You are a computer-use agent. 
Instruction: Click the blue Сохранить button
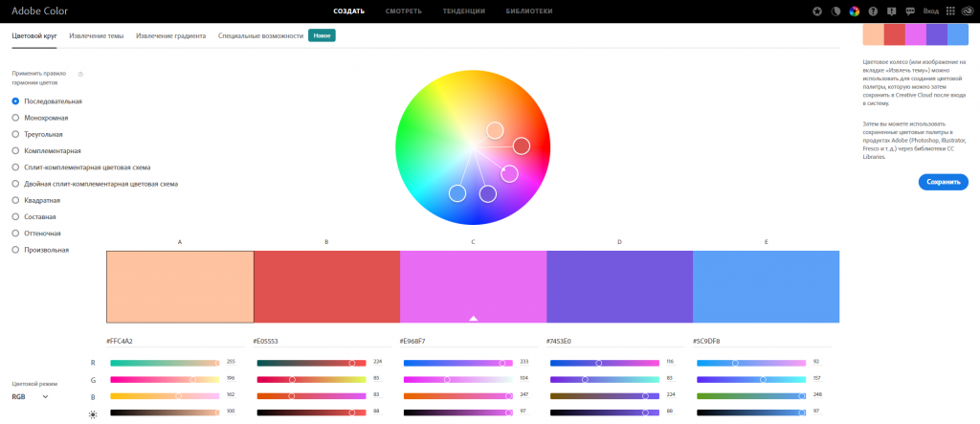[x=943, y=182]
